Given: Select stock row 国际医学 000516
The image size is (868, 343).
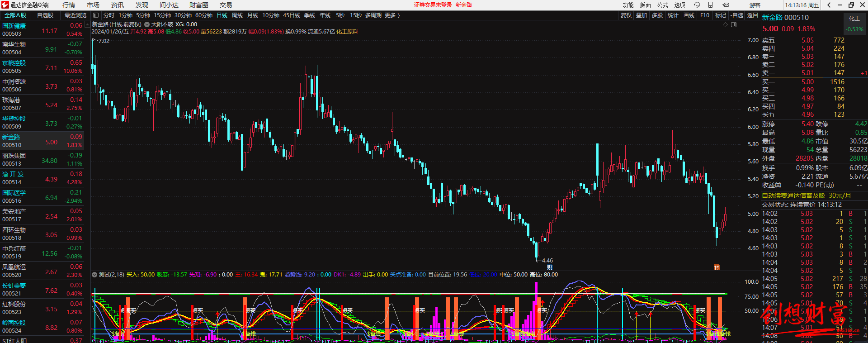Looking at the screenshot, I should 42,197.
